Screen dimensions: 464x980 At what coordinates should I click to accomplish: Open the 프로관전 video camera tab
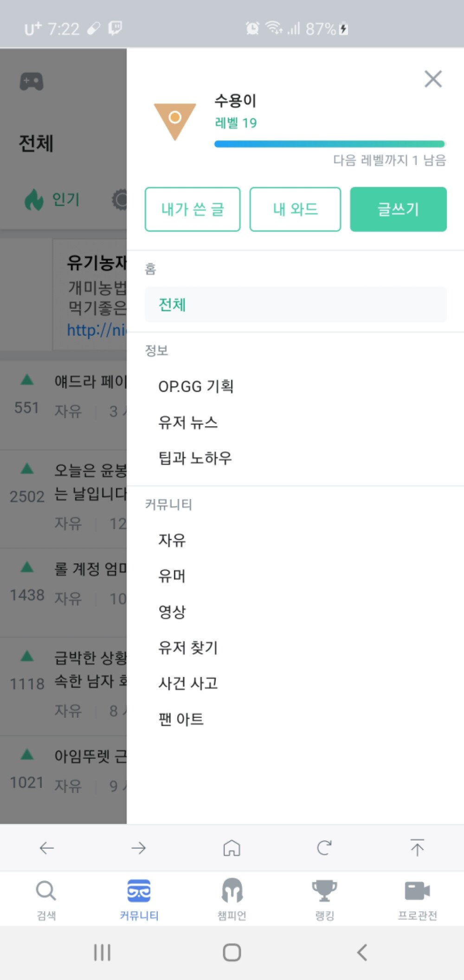[x=417, y=899]
